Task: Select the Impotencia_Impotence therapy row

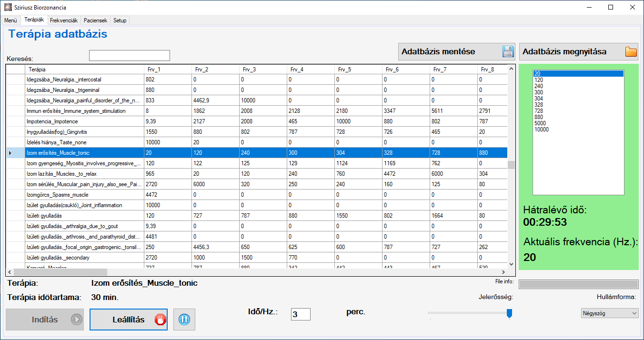Action: [x=84, y=121]
